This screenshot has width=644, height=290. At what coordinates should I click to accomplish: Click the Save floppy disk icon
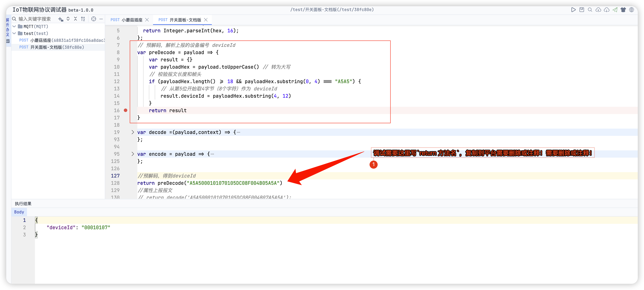(x=582, y=10)
